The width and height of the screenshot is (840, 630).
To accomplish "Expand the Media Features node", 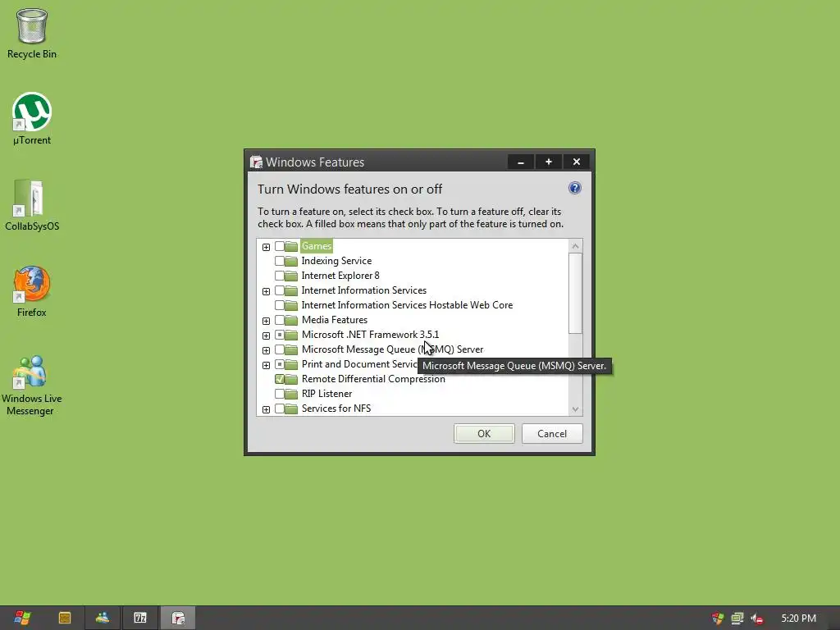I will tap(266, 321).
